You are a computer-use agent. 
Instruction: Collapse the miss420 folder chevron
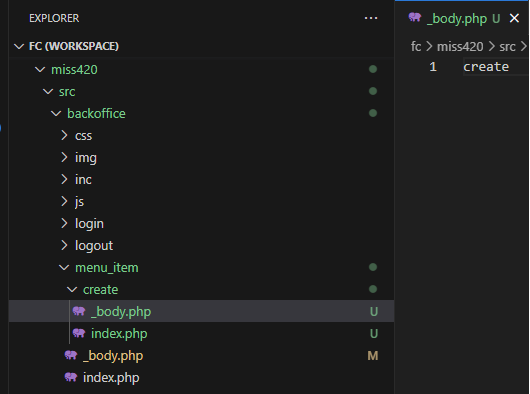tap(40, 70)
